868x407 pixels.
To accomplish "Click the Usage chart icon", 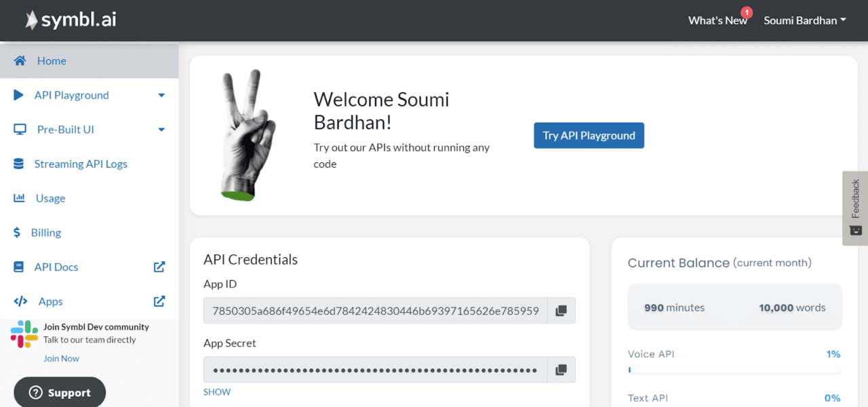I will [18, 198].
